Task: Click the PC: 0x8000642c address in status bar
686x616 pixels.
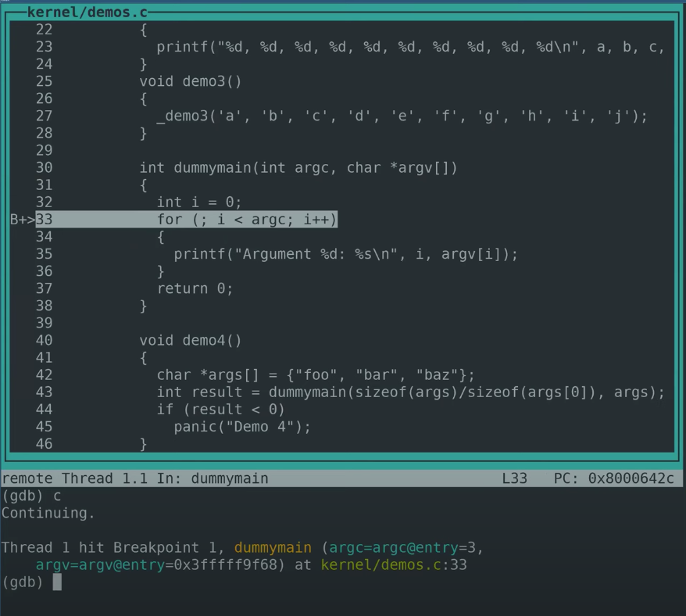Action: (613, 478)
